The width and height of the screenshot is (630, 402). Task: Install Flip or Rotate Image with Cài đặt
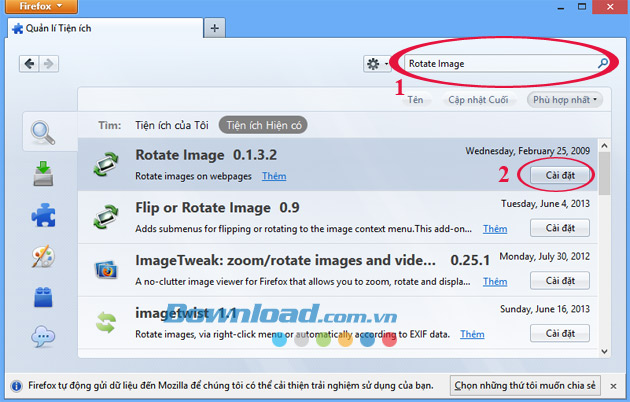coord(560,228)
